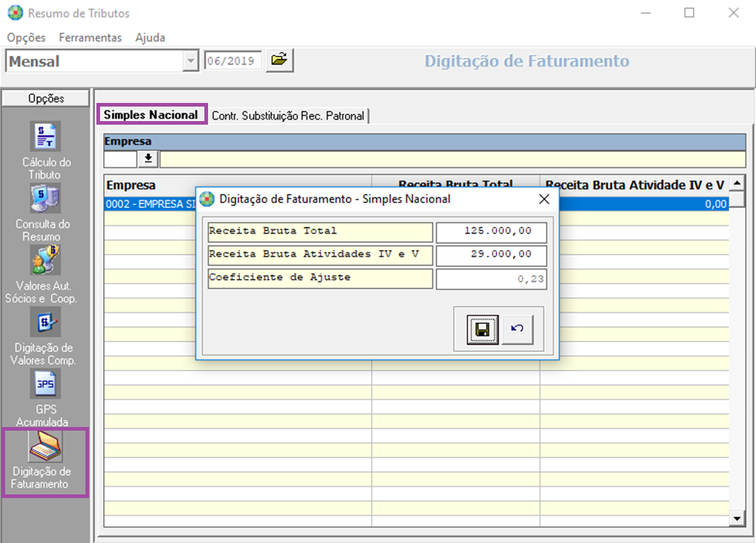
Task: Click the open folder icon beside period
Action: 279,60
